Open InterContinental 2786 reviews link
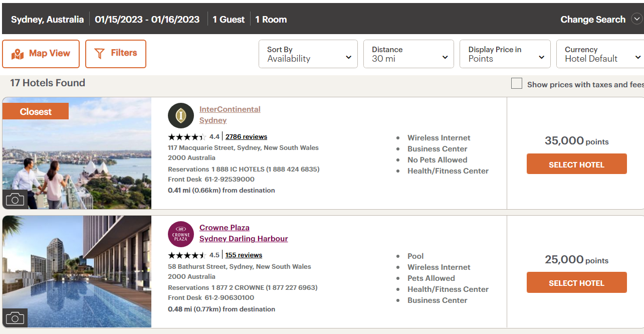The width and height of the screenshot is (644, 334). coord(246,136)
